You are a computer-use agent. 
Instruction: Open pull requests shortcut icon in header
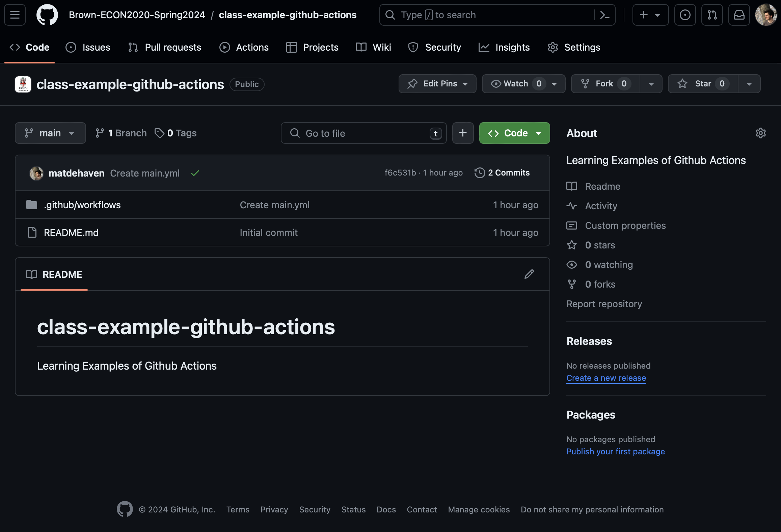pyautogui.click(x=712, y=15)
